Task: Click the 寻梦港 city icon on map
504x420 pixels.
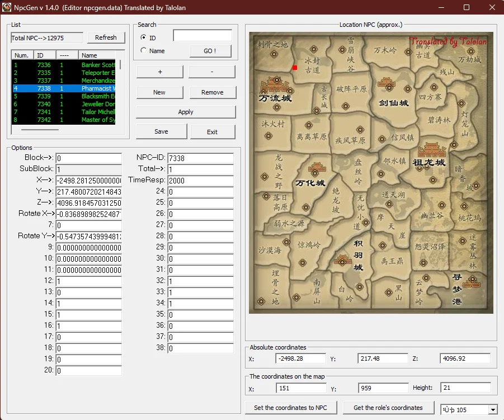Action: tap(472, 282)
